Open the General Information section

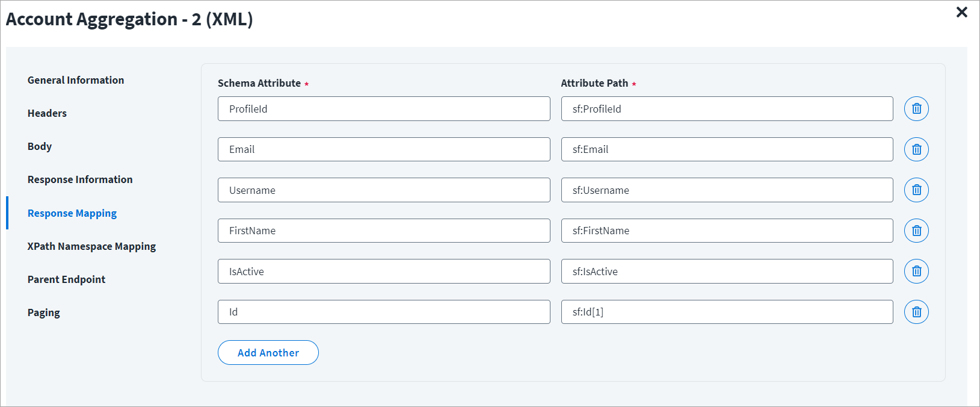tap(76, 80)
